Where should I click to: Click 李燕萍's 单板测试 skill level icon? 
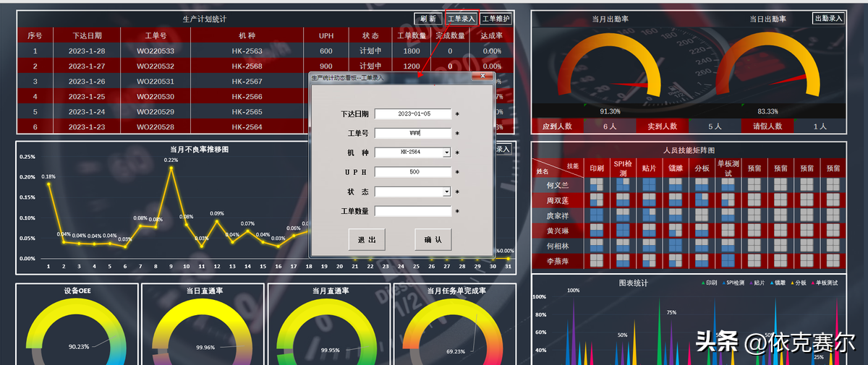728,261
